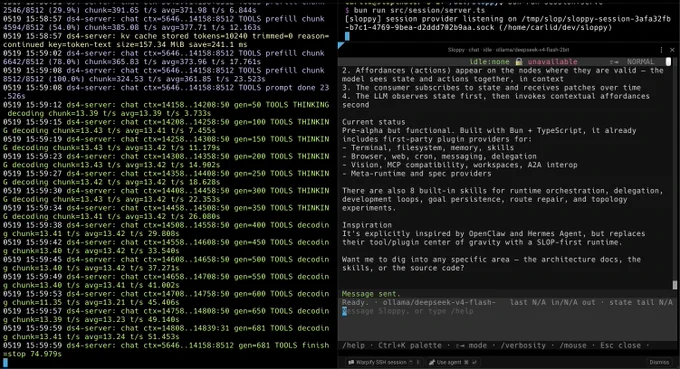Click the blue pane corner marker
This screenshot has width=680, height=369.
(341, 45)
